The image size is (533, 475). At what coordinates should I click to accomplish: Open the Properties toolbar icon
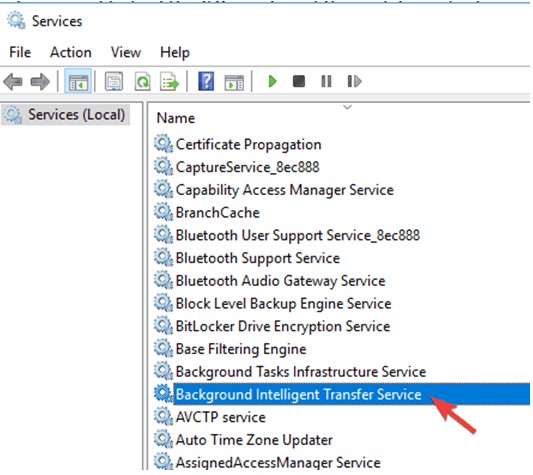point(114,81)
